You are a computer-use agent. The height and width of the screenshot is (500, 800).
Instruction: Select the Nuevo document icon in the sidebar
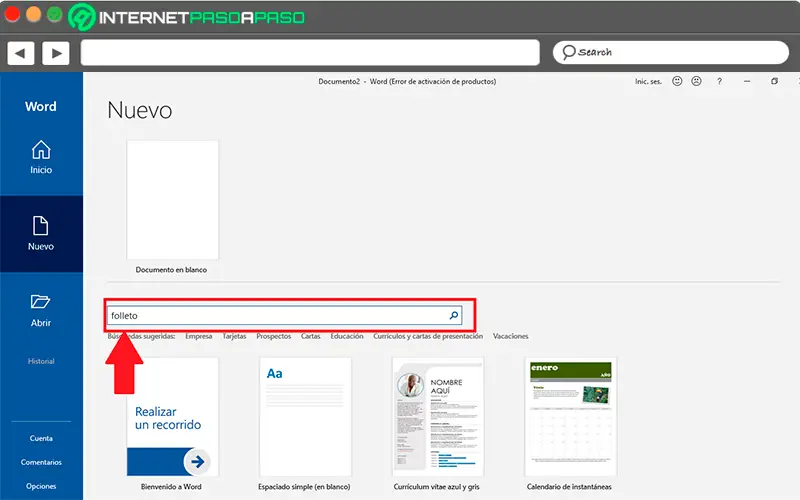40,226
